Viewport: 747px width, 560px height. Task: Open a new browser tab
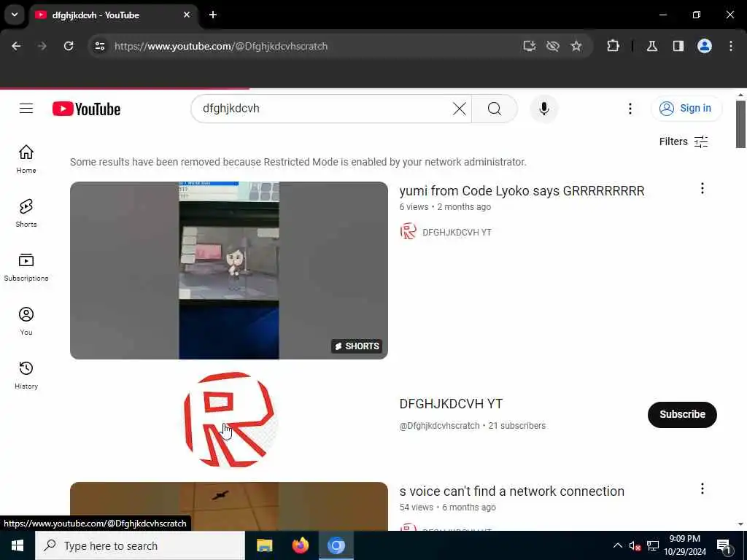[x=213, y=15]
